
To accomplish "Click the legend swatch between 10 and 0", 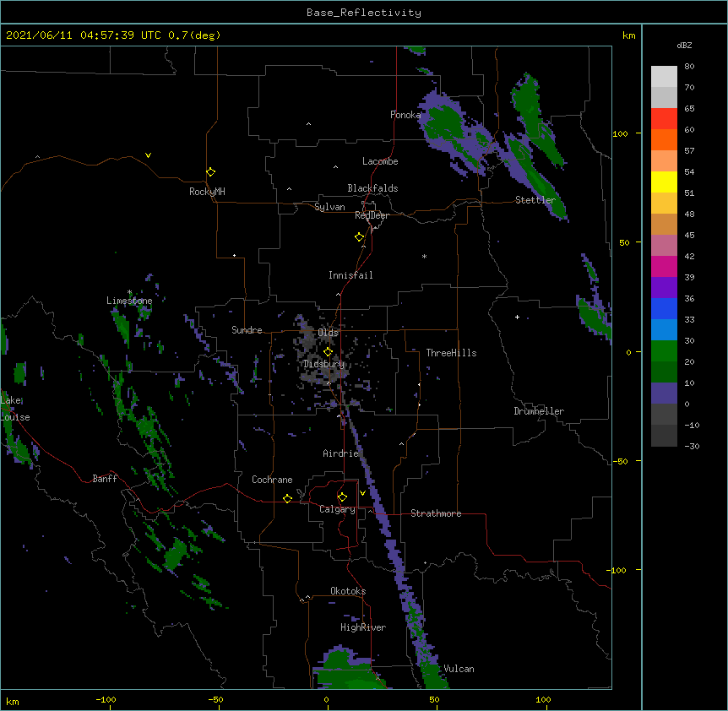I will click(x=664, y=393).
